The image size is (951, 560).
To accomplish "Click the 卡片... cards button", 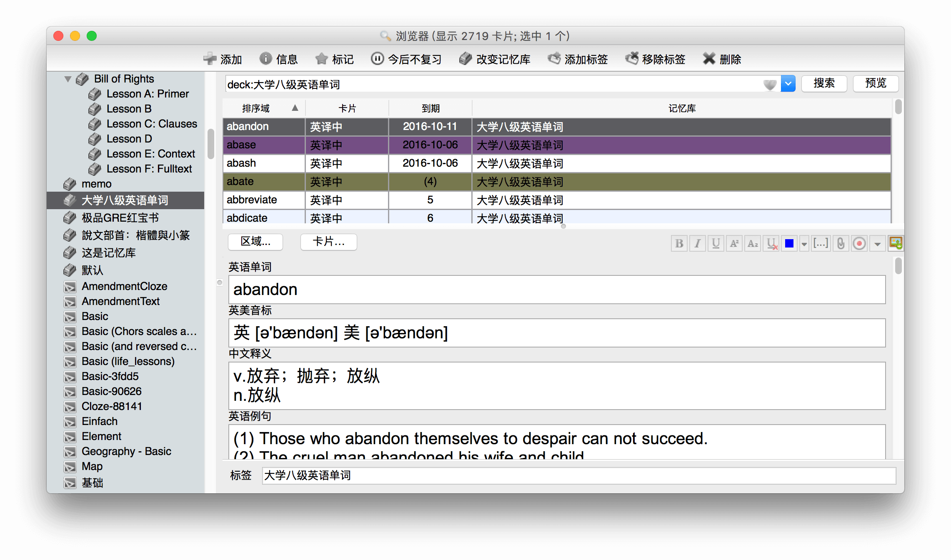I will coord(328,242).
